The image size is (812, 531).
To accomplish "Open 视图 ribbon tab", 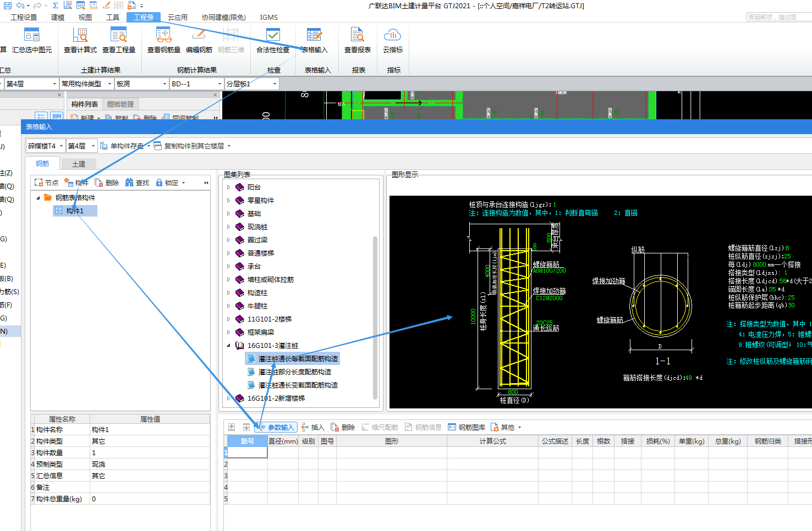I will click(85, 17).
